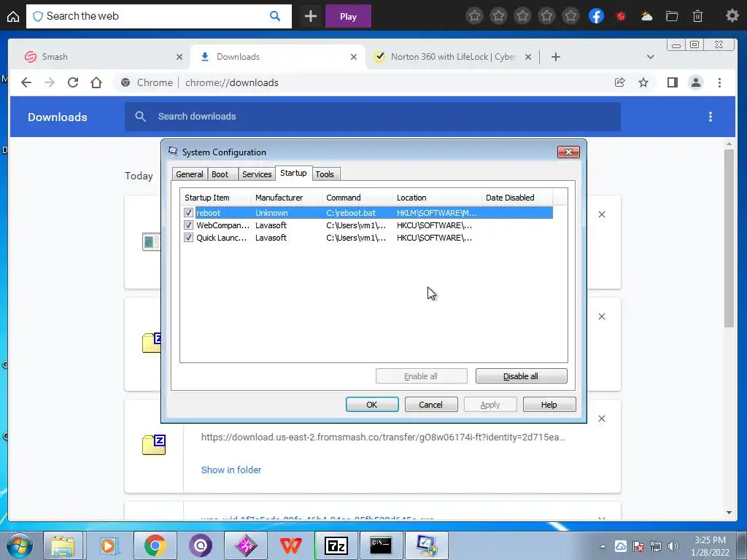Screen dimensions: 747x560
Task: Select the Lavasoft manufacturer in the WebCompanion row
Action: 271,225
